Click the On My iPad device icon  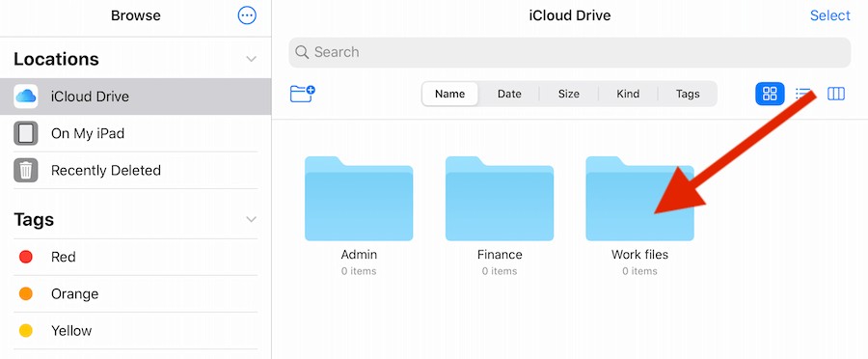click(26, 133)
